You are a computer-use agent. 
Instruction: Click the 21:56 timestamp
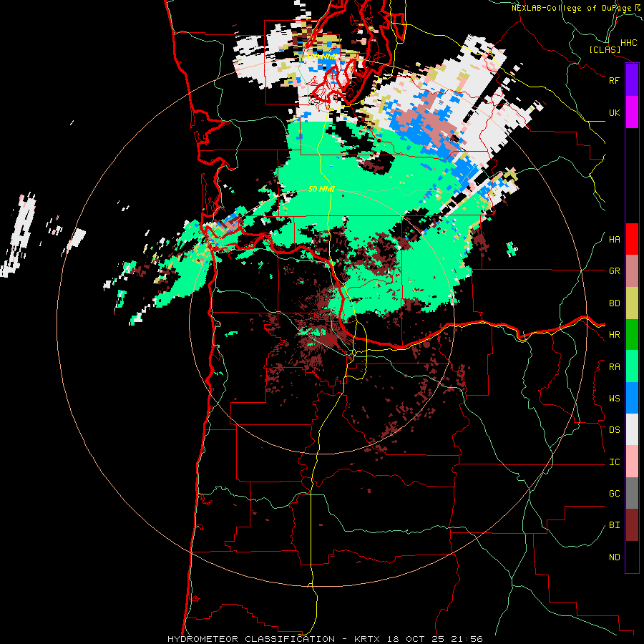pyautogui.click(x=468, y=639)
